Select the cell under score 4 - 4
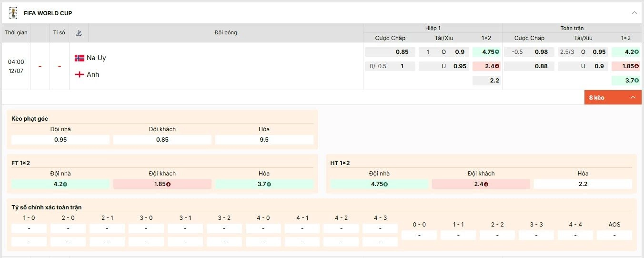The width and height of the screenshot is (644, 258). point(575,235)
